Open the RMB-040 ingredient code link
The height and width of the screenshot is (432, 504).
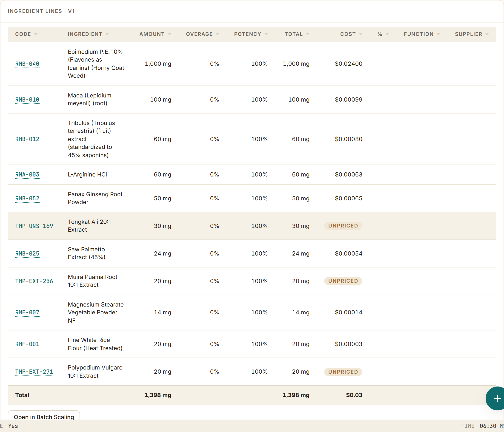(27, 64)
